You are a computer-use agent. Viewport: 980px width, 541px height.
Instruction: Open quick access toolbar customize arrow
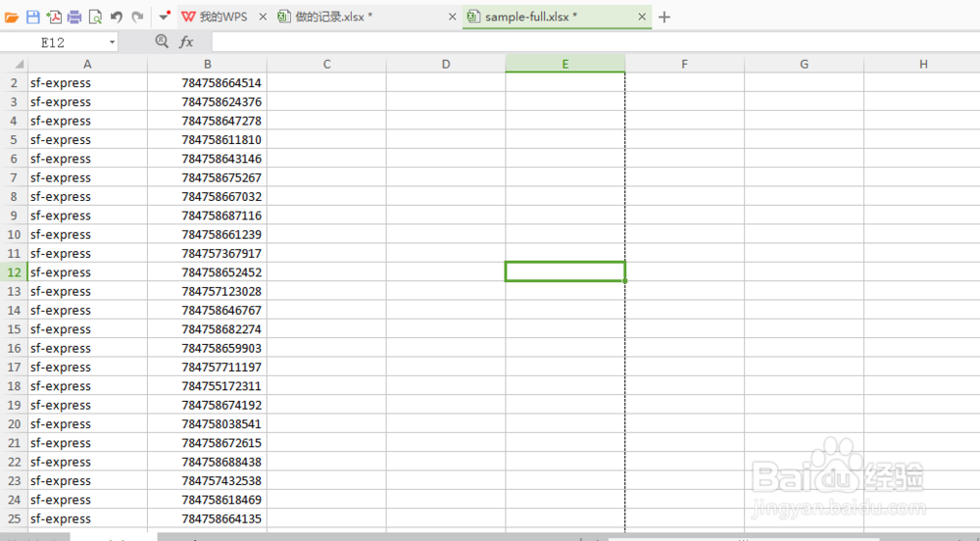click(165, 17)
